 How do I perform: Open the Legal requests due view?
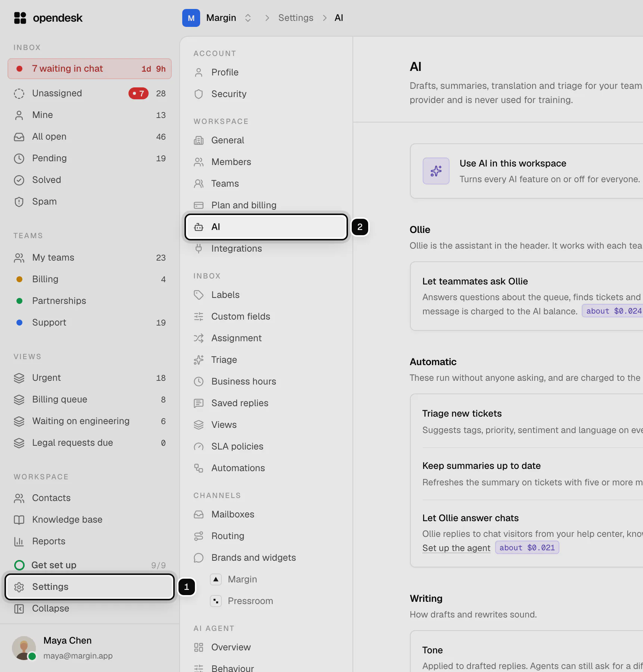(x=90, y=443)
